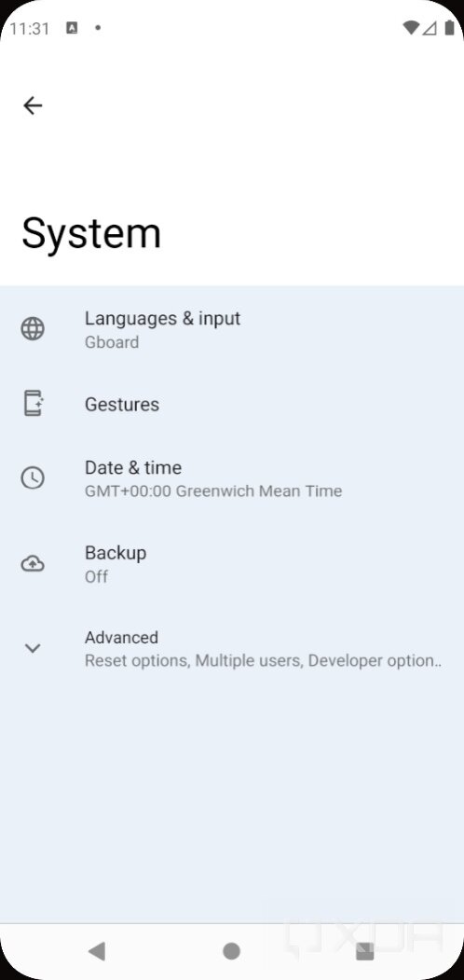Click the clock icon for Date & time

33,478
